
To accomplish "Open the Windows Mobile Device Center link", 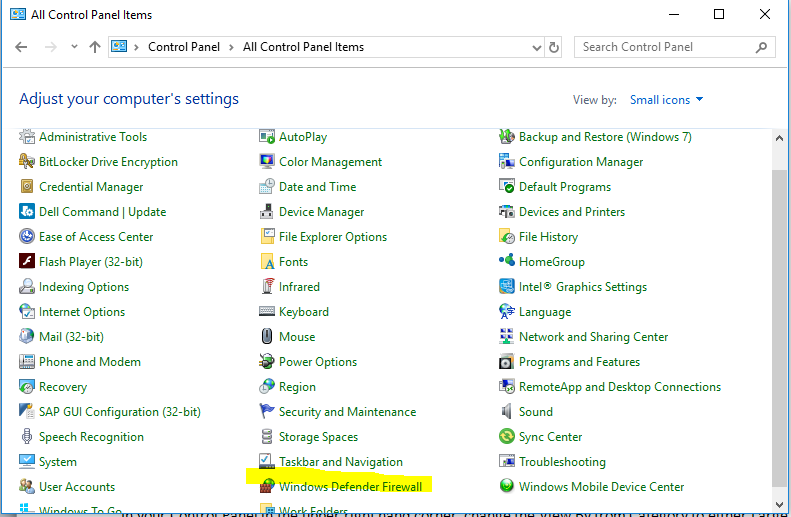I will (601, 487).
